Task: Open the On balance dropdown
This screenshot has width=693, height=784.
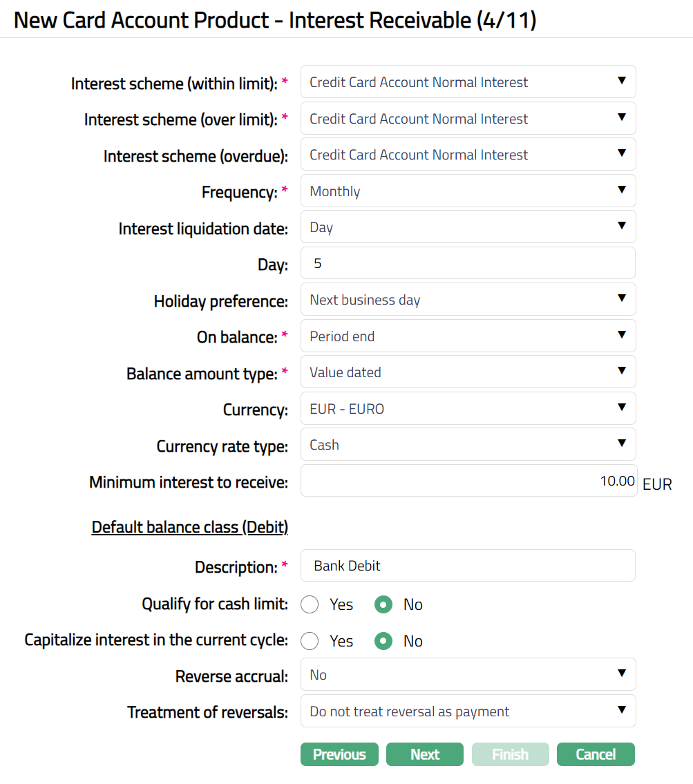Action: pyautogui.click(x=468, y=336)
